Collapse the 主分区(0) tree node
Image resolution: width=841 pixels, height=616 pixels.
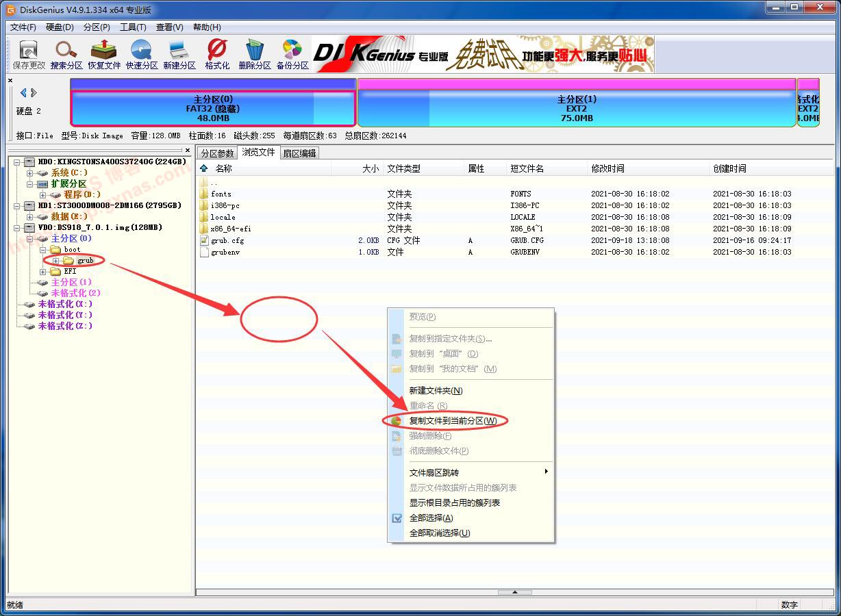pos(29,238)
